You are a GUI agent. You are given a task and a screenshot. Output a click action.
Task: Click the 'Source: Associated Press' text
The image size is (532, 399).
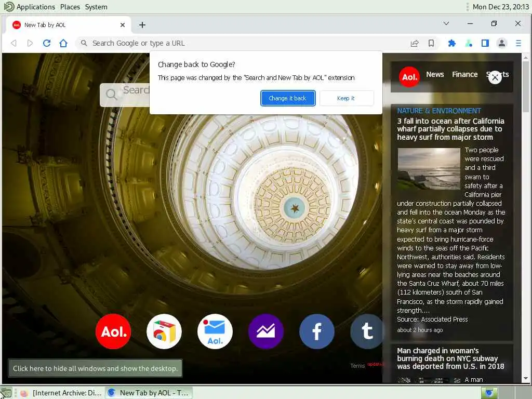[x=432, y=320]
